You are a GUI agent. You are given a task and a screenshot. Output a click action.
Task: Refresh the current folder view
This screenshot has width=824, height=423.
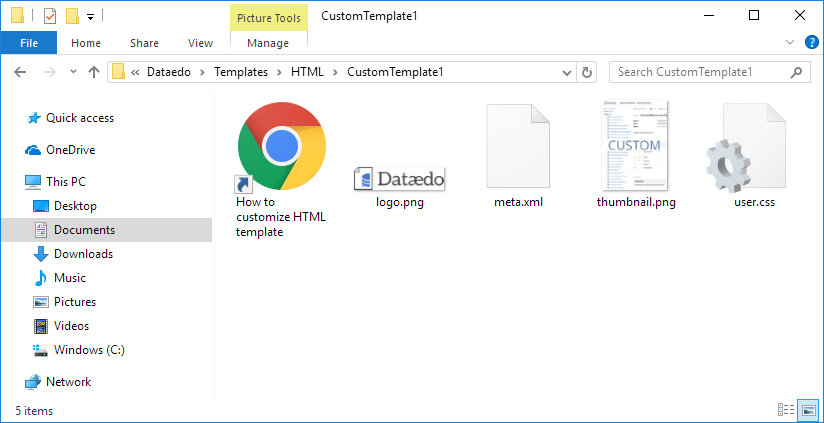pos(587,72)
